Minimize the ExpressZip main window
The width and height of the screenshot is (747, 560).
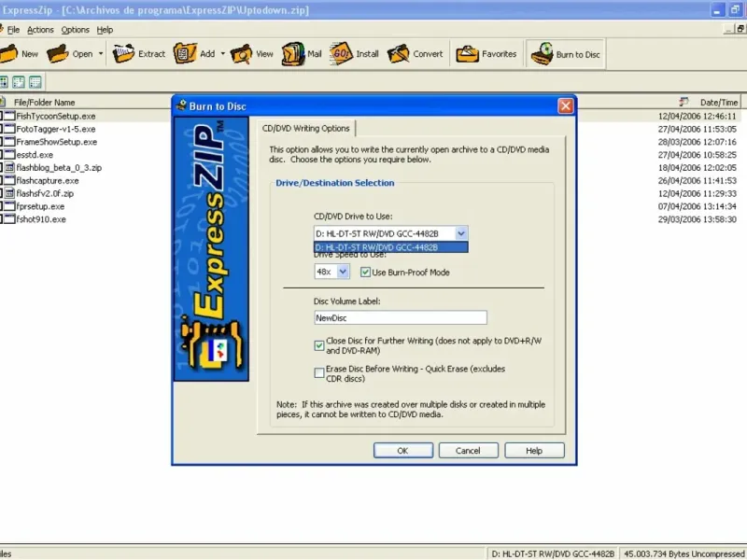click(x=717, y=10)
